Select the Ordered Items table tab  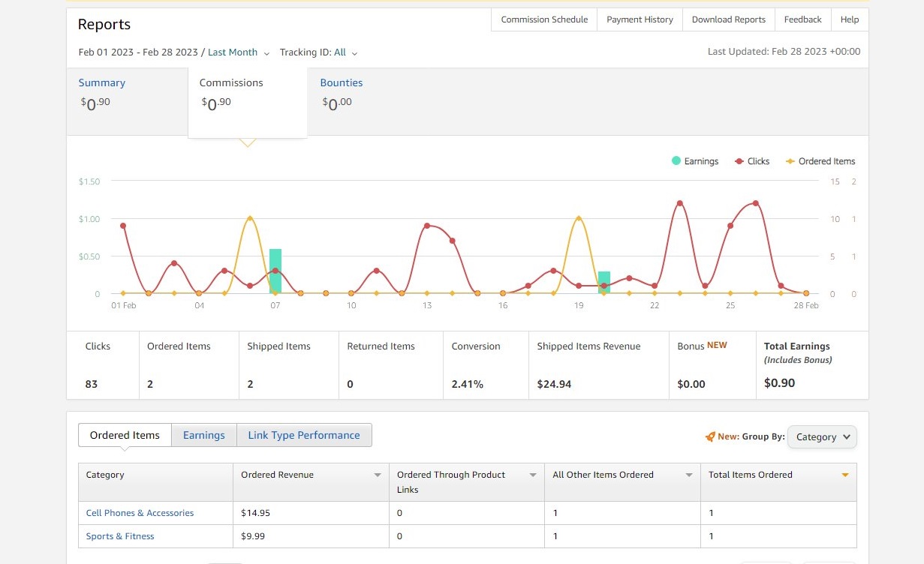coord(125,435)
